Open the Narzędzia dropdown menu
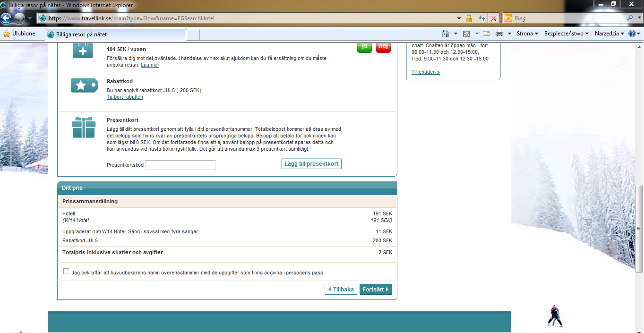The width and height of the screenshot is (644, 333). (x=610, y=34)
